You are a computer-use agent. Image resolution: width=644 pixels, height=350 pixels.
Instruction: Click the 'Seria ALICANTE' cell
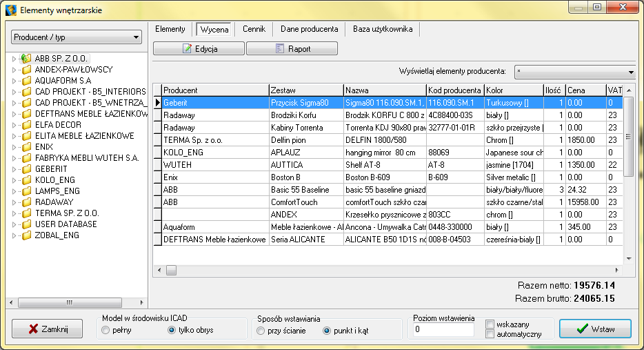pyautogui.click(x=306, y=240)
